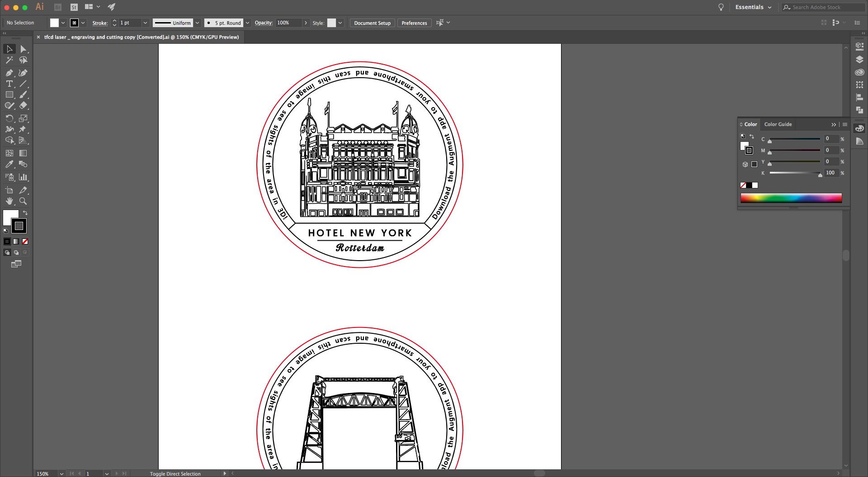The image size is (868, 477).
Task: Pick a color from the spectrum bar
Action: tap(791, 198)
